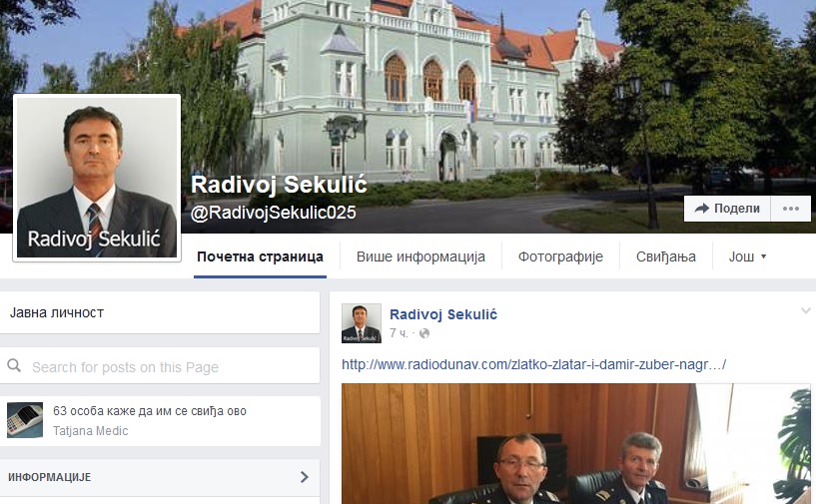Expand the ИНФОРМАЦИЈЕ section arrow
This screenshot has height=504, width=816.
pyautogui.click(x=305, y=477)
